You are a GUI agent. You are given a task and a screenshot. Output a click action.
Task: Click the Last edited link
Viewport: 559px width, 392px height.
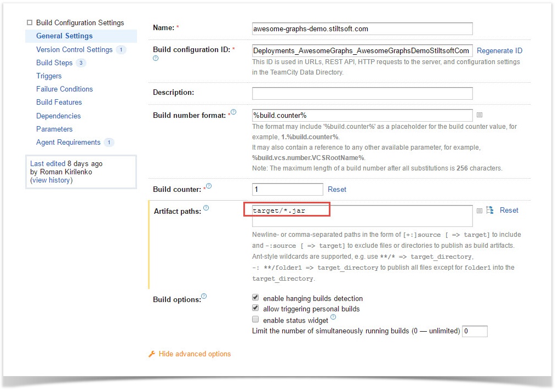point(48,164)
